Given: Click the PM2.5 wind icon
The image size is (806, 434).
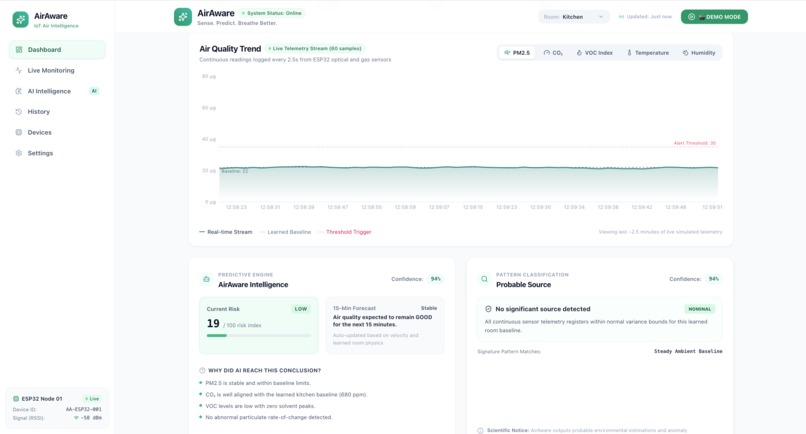Looking at the screenshot, I should click(x=507, y=52).
